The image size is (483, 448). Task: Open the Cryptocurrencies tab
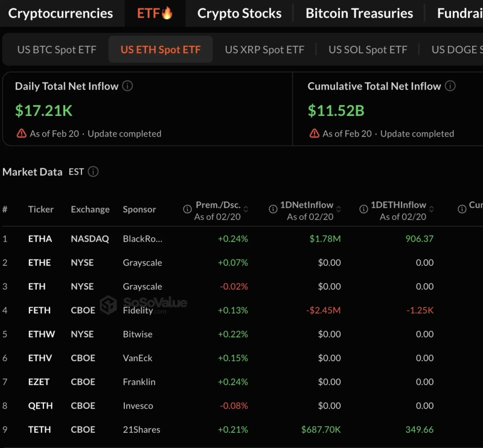click(60, 13)
